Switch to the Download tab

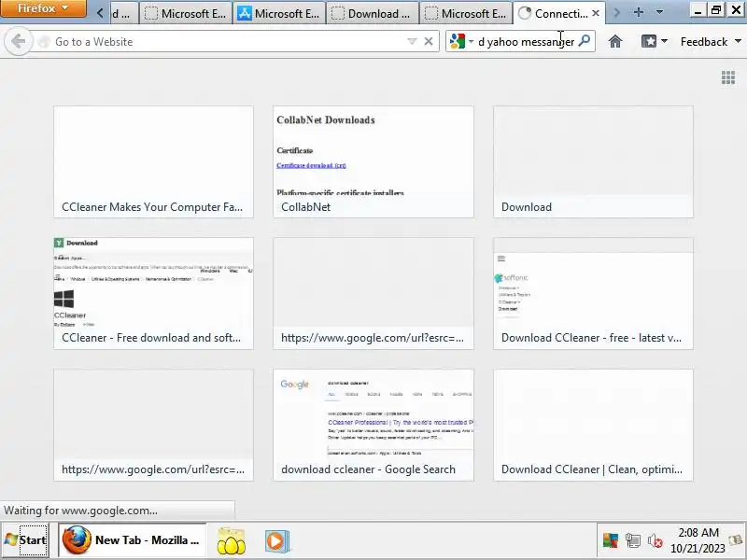[x=373, y=14]
